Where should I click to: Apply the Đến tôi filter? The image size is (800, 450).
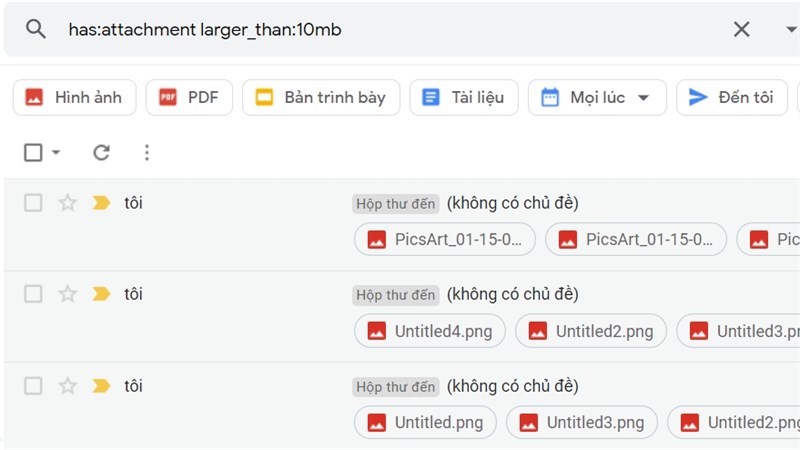point(732,97)
